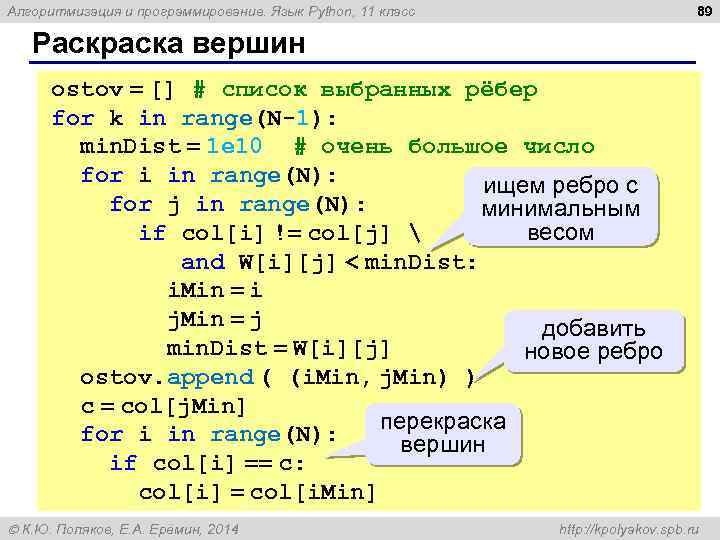The height and width of the screenshot is (540, 720).
Task: Click the line 'if col[i] == c:'
Action: click(x=207, y=464)
